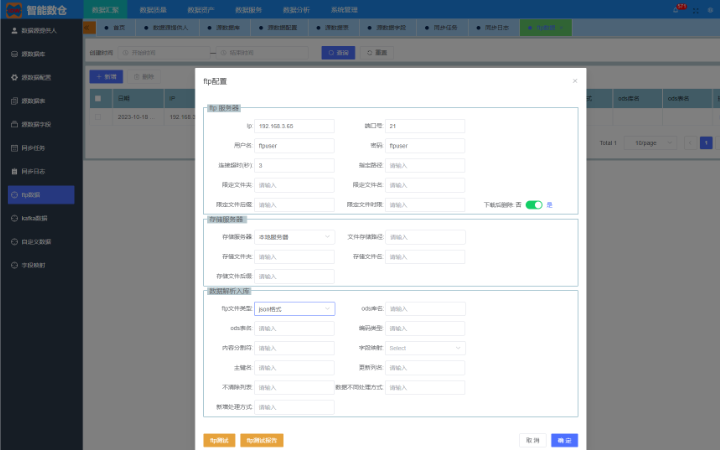The image size is (720, 450).
Task: Click the blue 新增 add button
Action: 106,77
